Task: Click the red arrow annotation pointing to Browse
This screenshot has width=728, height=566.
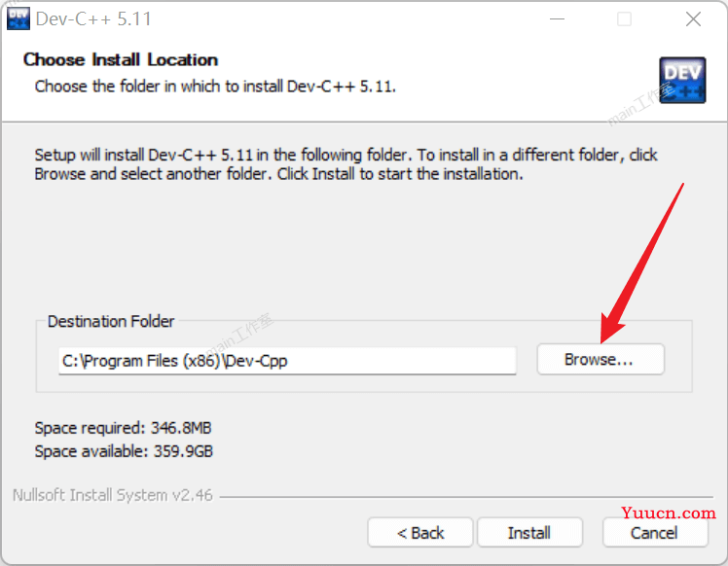Action: [x=641, y=263]
